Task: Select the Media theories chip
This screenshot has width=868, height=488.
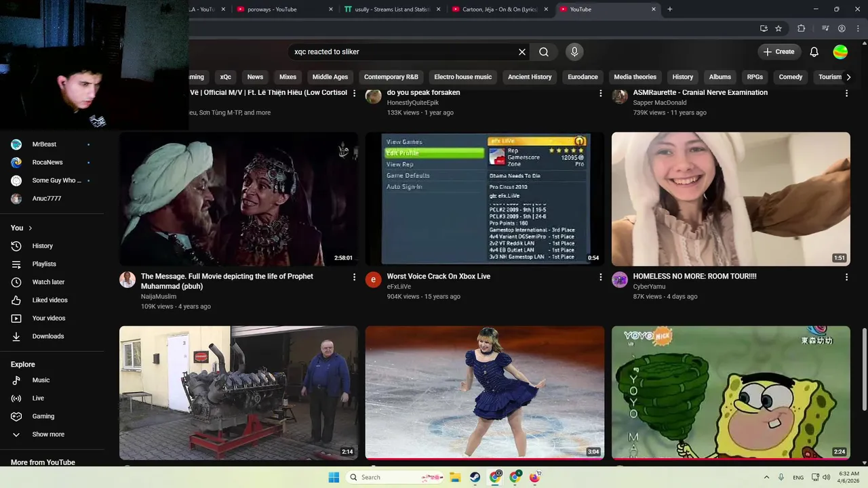Action: [x=635, y=77]
